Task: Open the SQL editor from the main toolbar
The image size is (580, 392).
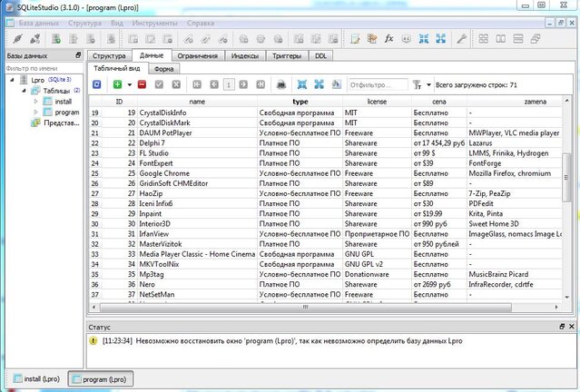Action: click(x=355, y=39)
